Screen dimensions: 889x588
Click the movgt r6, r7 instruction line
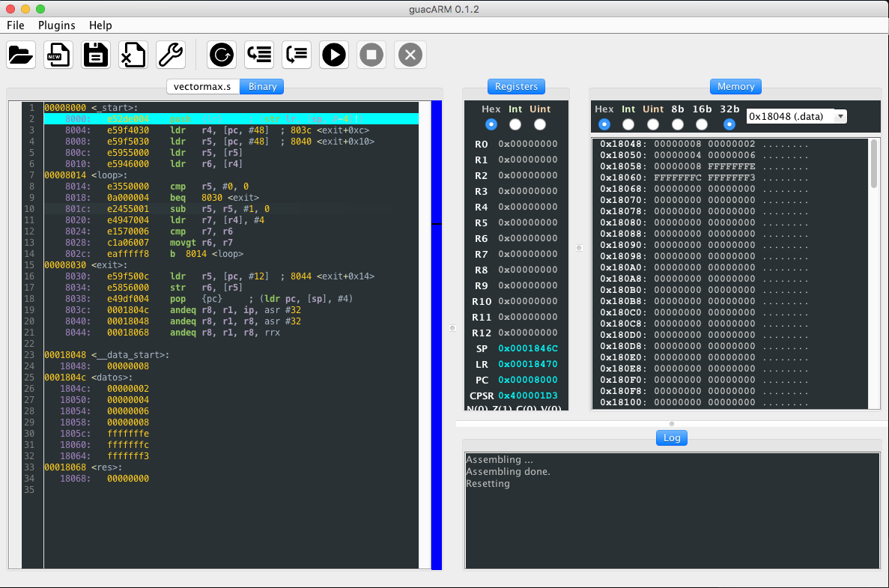click(231, 242)
